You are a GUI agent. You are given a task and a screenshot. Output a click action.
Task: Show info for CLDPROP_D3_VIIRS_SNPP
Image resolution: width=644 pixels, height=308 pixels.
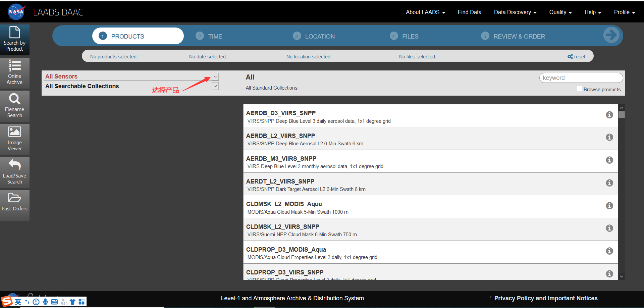609,274
